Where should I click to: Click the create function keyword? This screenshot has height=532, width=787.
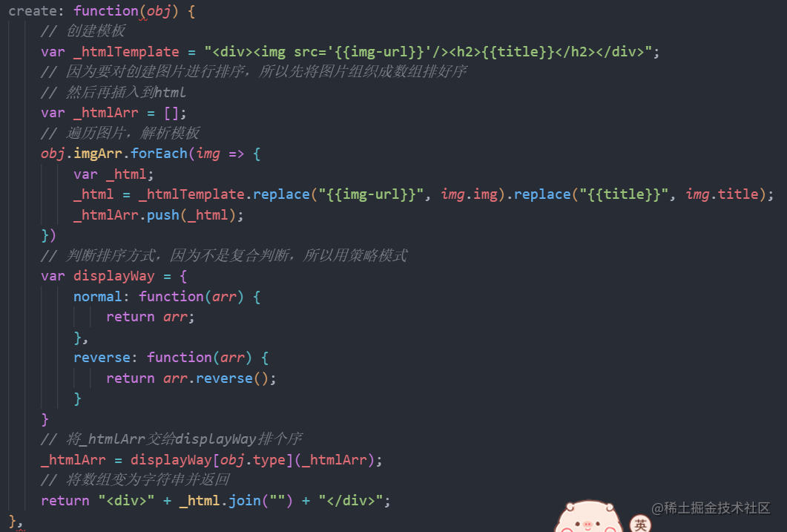106,11
